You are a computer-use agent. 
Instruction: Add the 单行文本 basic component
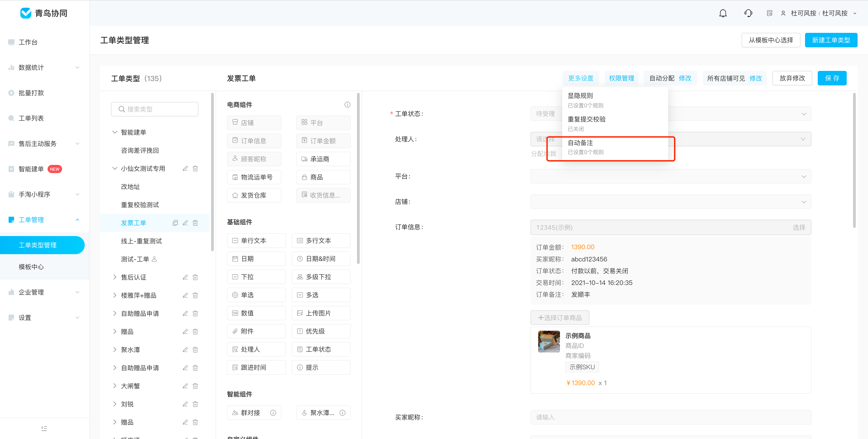coord(256,241)
